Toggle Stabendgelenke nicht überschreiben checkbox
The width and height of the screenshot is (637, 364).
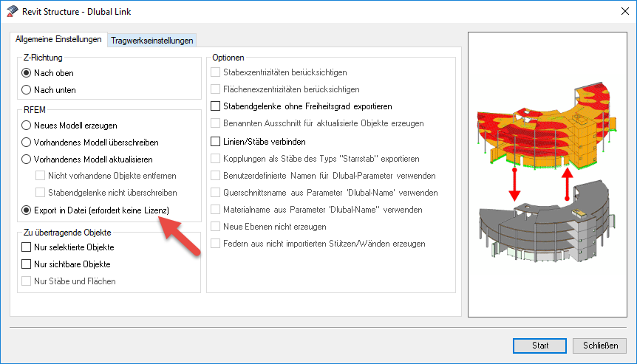40,193
